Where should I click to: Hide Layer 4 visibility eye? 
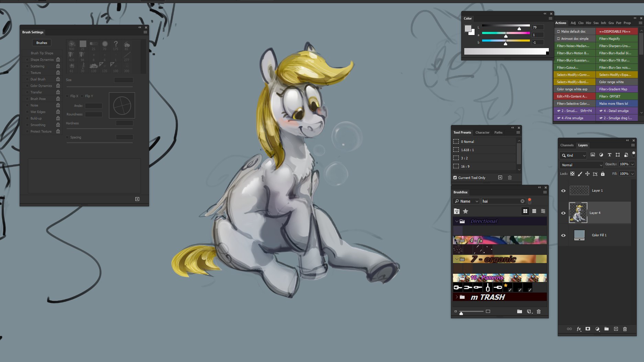point(563,213)
